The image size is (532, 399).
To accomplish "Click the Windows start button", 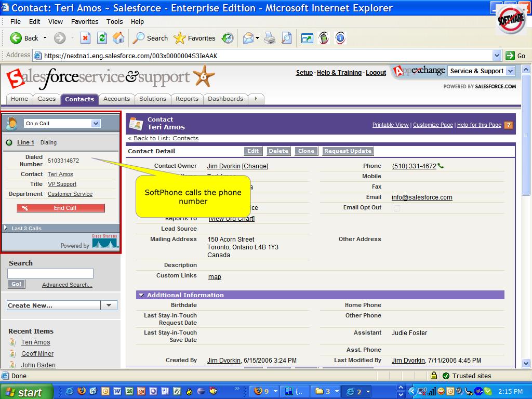I will point(26,392).
